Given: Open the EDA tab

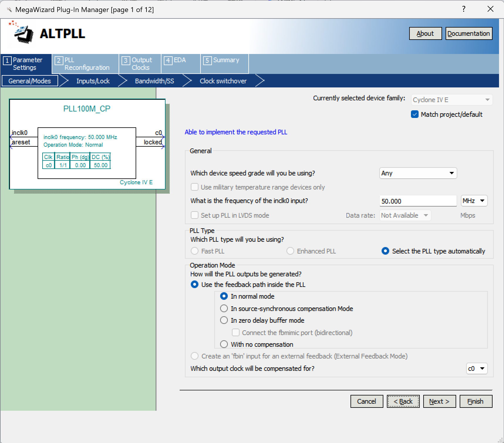Looking at the screenshot, I should tap(181, 64).
